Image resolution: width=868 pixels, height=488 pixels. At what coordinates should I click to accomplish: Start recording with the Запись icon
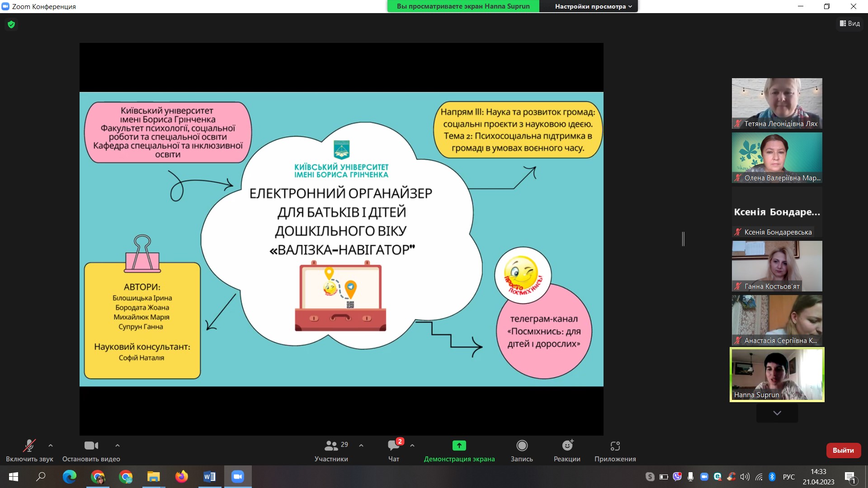522,446
